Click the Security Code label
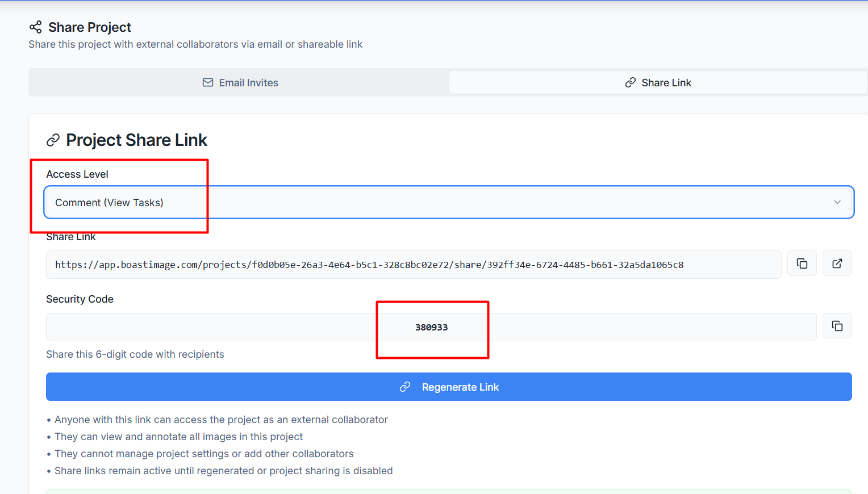The width and height of the screenshot is (868, 494). [x=80, y=299]
